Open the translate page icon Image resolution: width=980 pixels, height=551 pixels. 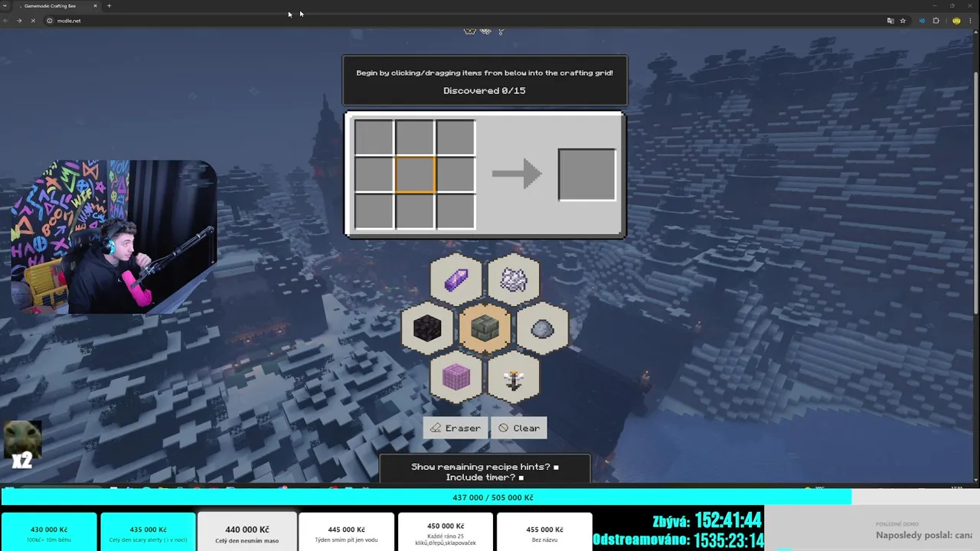coord(890,21)
